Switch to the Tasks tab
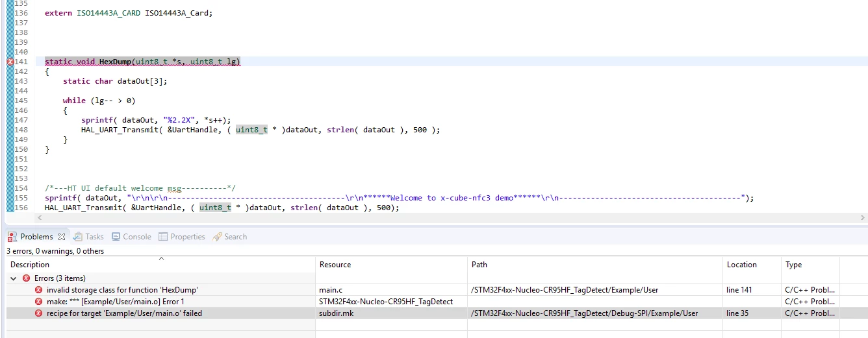 pos(94,237)
